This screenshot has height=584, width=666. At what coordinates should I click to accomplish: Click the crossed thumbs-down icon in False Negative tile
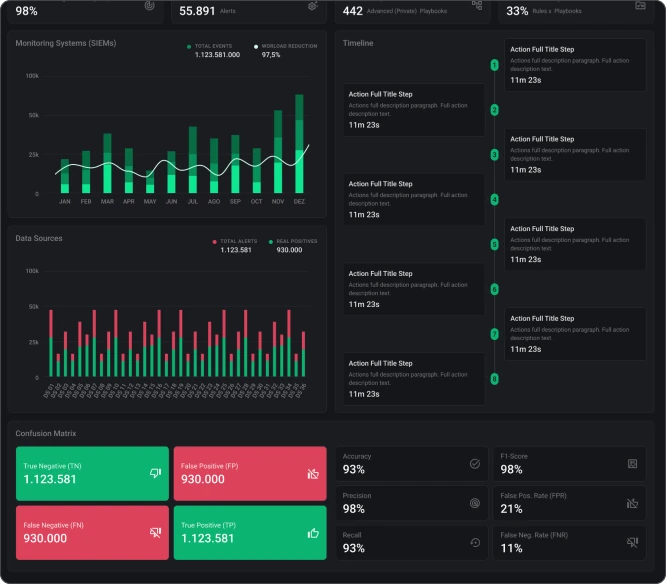coord(155,532)
